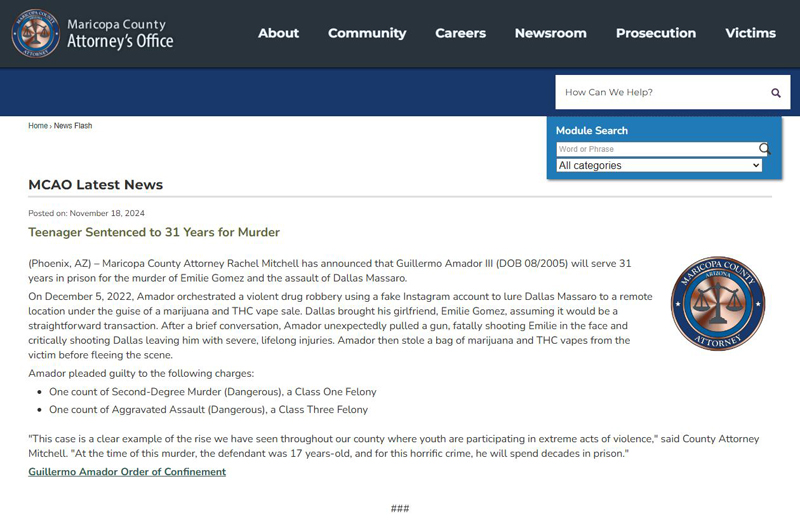
Task: Open the Newsroom menu
Action: (550, 33)
